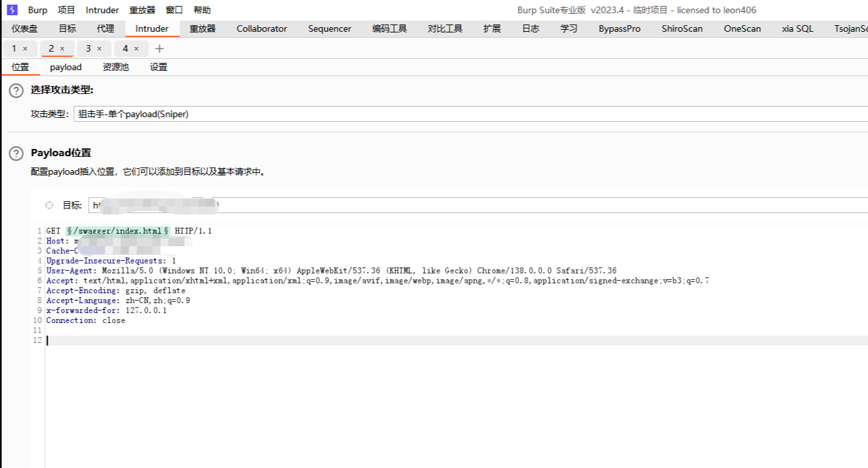This screenshot has height=468, width=868.
Task: Close Intruder tab 2 with its x
Action: coord(62,49)
